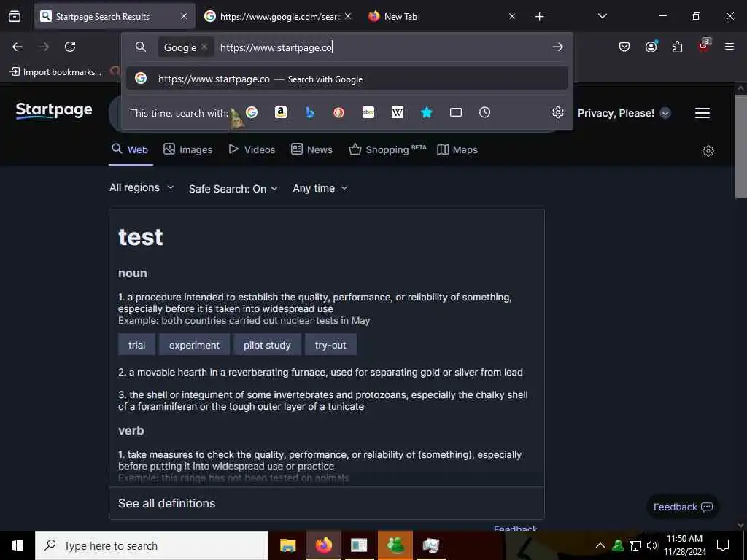
Task: Search this time with eBay icon
Action: click(x=368, y=112)
